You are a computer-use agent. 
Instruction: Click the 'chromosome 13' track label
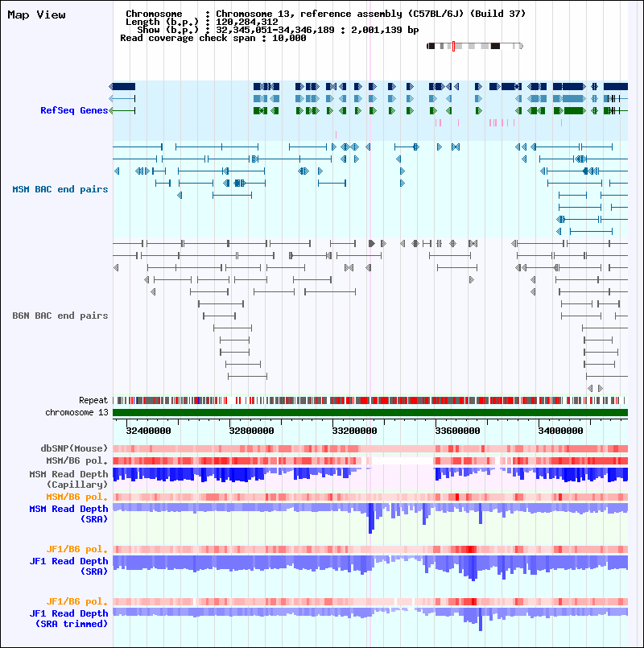click(76, 412)
